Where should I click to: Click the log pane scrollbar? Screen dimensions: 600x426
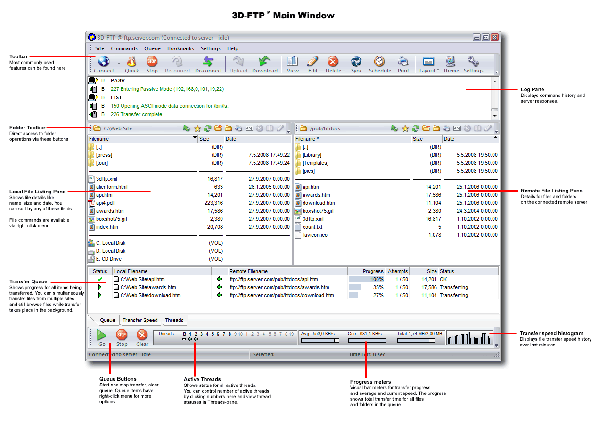493,98
